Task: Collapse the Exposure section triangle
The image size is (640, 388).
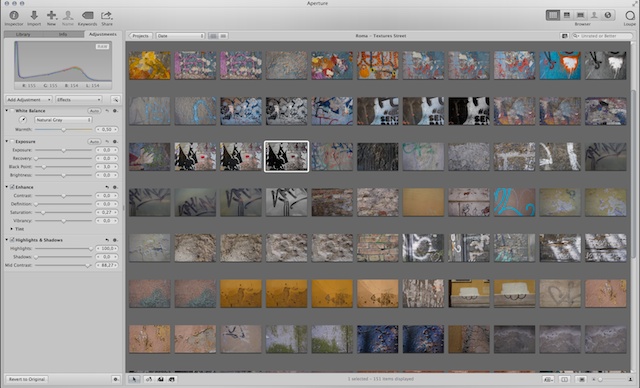Action: click(x=7, y=141)
